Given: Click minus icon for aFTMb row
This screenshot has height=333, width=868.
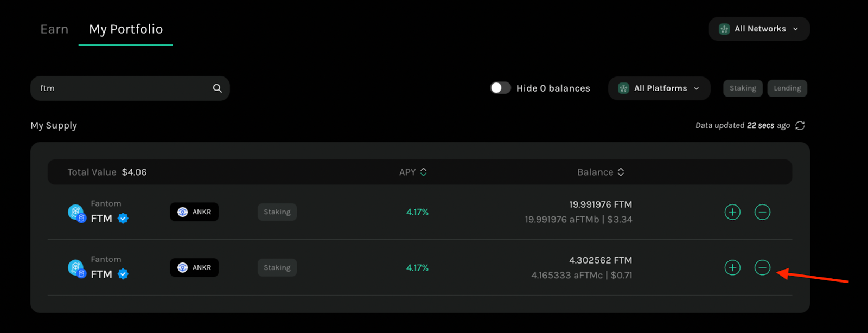Looking at the screenshot, I should point(762,212).
